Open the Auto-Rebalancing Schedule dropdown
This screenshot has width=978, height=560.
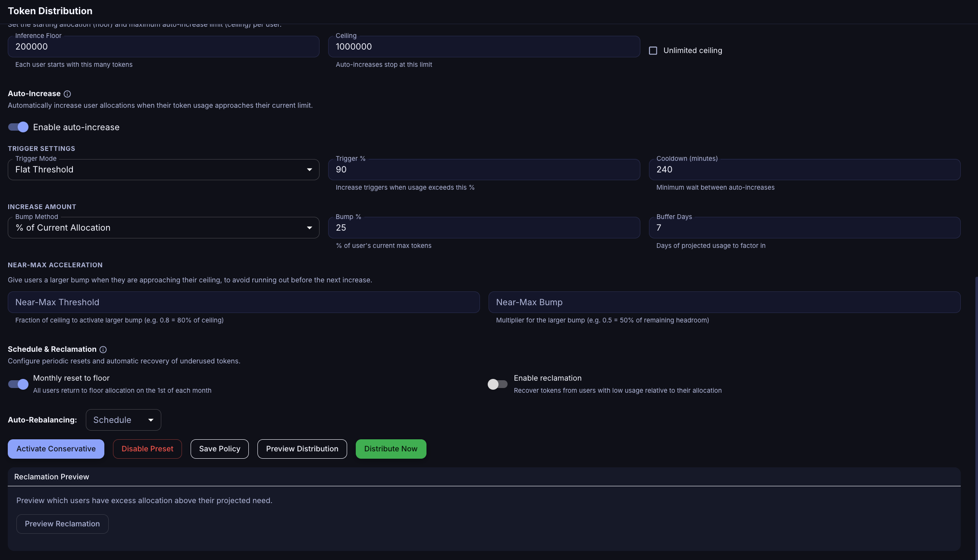pyautogui.click(x=123, y=420)
